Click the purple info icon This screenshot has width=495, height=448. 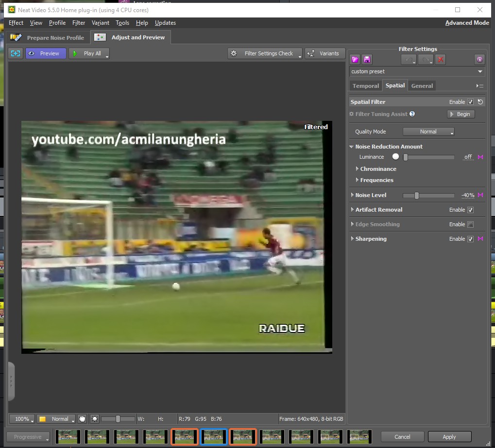479,59
